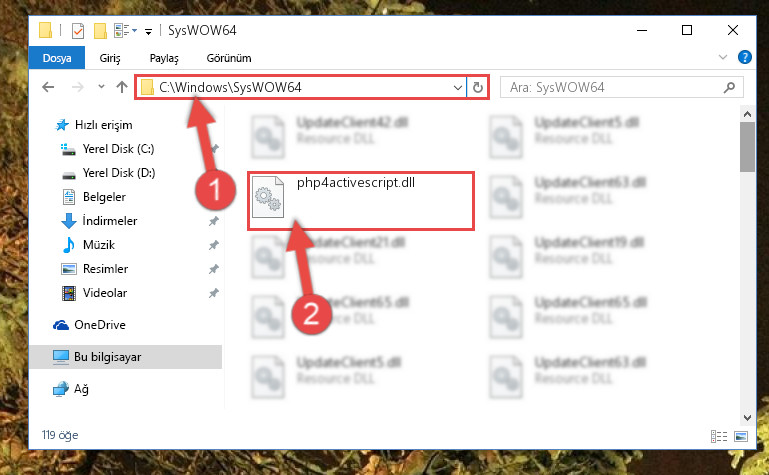Switch to large icons view in status bar
The image size is (769, 475).
pos(741,436)
